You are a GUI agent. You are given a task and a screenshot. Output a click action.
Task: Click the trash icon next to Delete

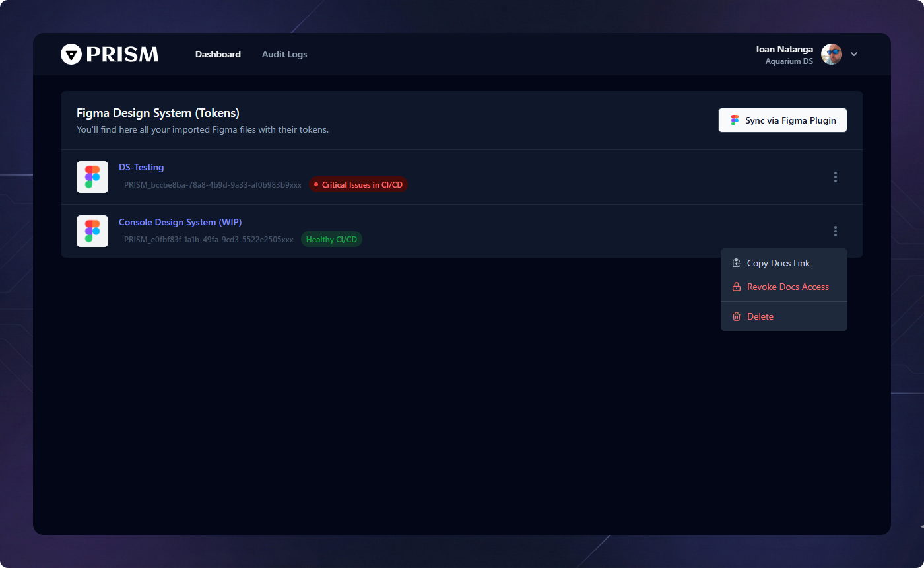pos(736,316)
